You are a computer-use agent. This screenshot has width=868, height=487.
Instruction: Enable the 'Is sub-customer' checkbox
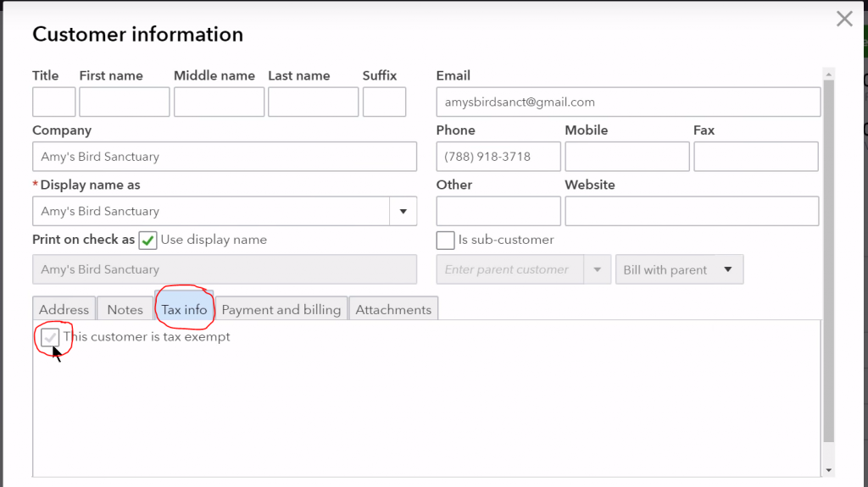445,240
